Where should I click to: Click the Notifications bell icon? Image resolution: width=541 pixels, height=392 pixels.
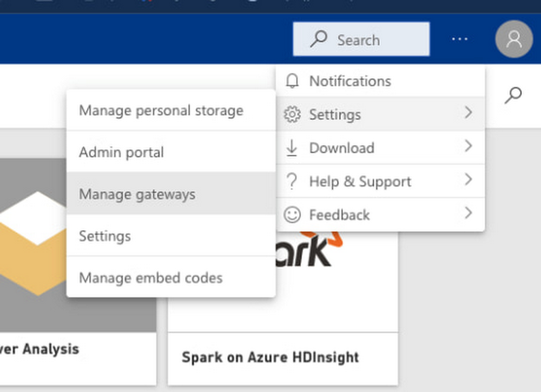pyautogui.click(x=292, y=81)
